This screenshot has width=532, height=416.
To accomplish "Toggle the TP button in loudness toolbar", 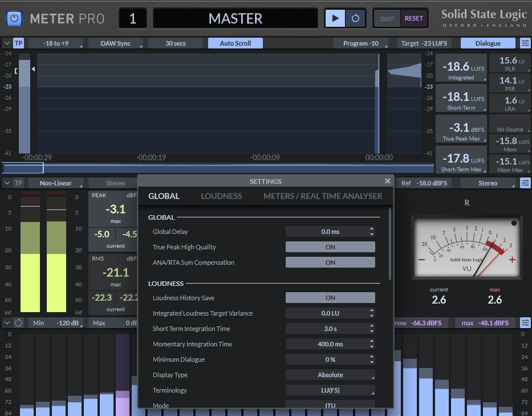I will (18, 43).
